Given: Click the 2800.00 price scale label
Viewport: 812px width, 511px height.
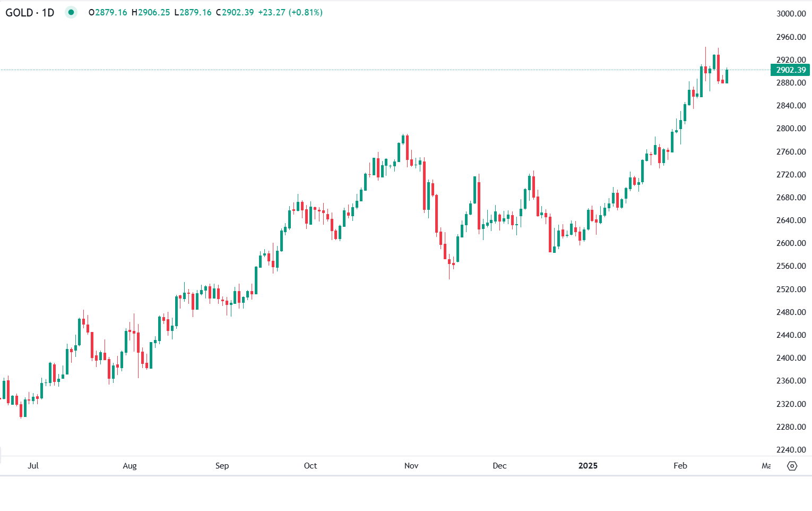Looking at the screenshot, I should pyautogui.click(x=791, y=129).
